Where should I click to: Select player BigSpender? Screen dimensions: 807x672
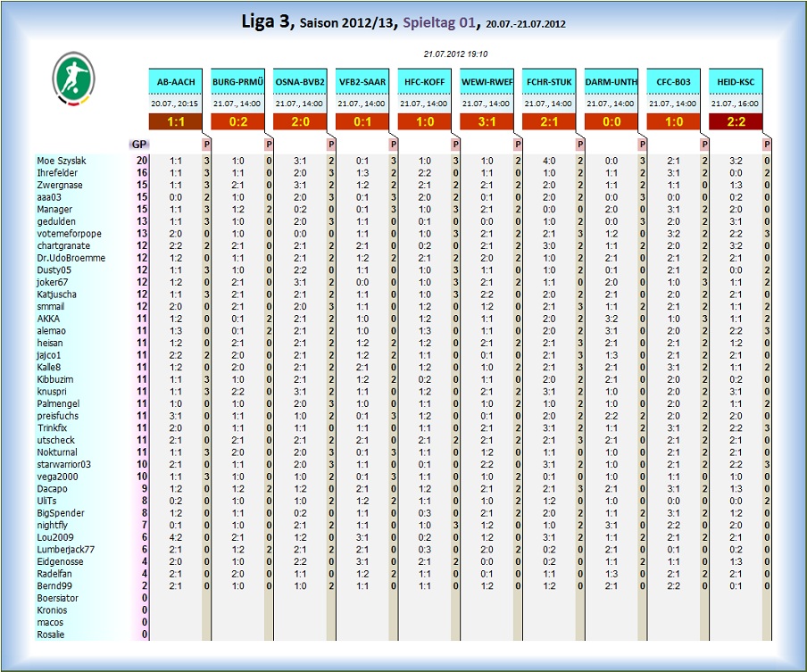click(60, 513)
